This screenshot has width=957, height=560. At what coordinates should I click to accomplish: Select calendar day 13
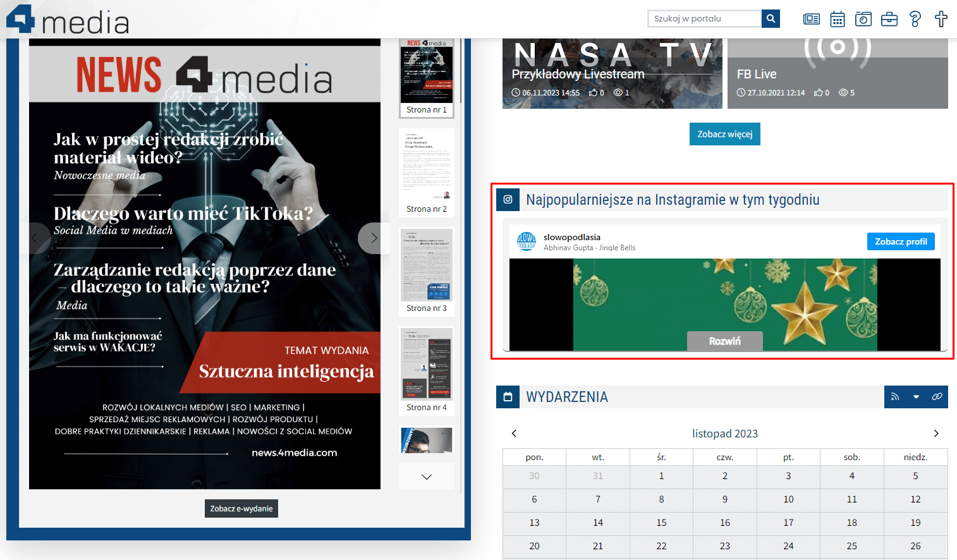tap(534, 523)
